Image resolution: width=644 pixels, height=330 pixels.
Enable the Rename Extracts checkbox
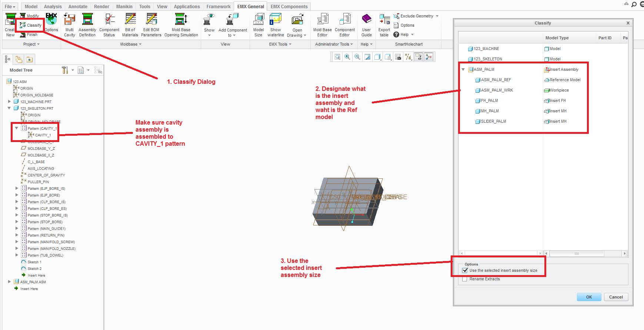pyautogui.click(x=465, y=279)
